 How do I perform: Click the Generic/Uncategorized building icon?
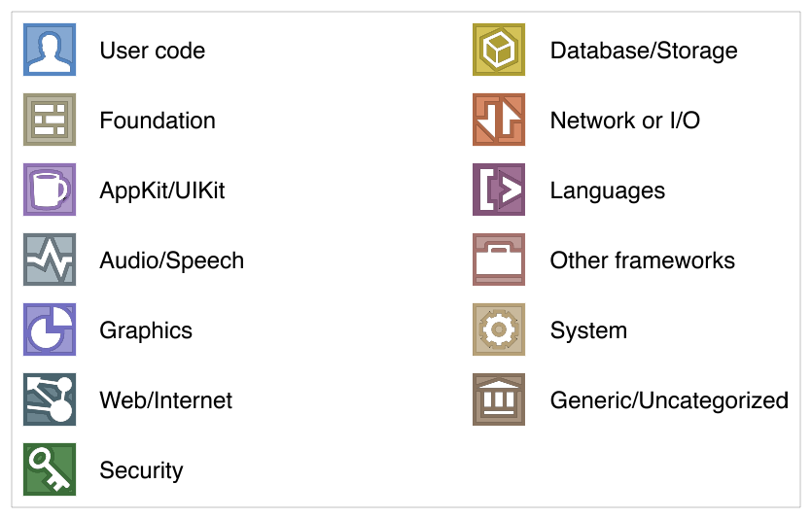coord(499,399)
